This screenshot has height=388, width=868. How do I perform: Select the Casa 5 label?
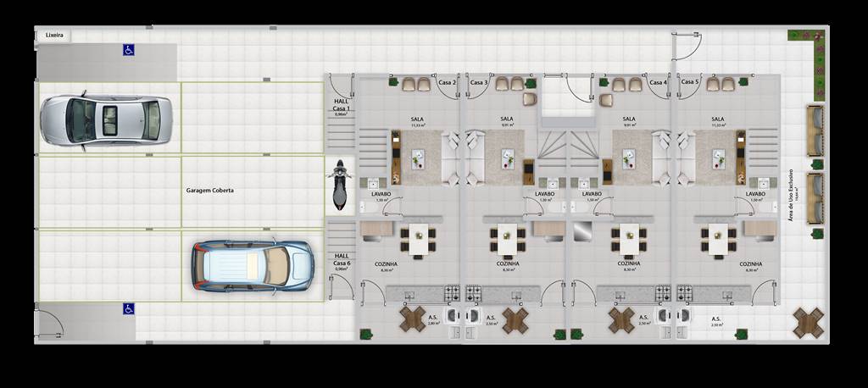(x=690, y=82)
